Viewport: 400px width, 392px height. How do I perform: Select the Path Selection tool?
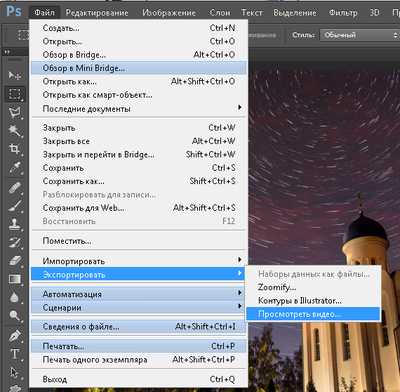click(15, 372)
